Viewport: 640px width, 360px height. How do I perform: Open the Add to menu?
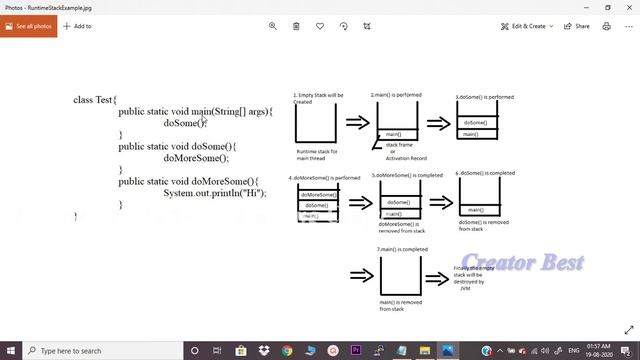77,26
